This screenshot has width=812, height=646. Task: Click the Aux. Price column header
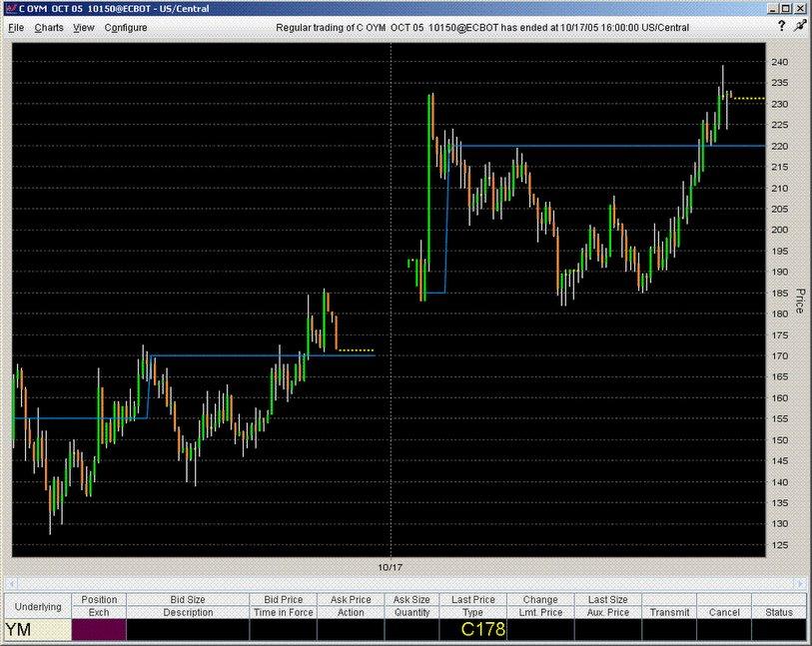tap(608, 612)
